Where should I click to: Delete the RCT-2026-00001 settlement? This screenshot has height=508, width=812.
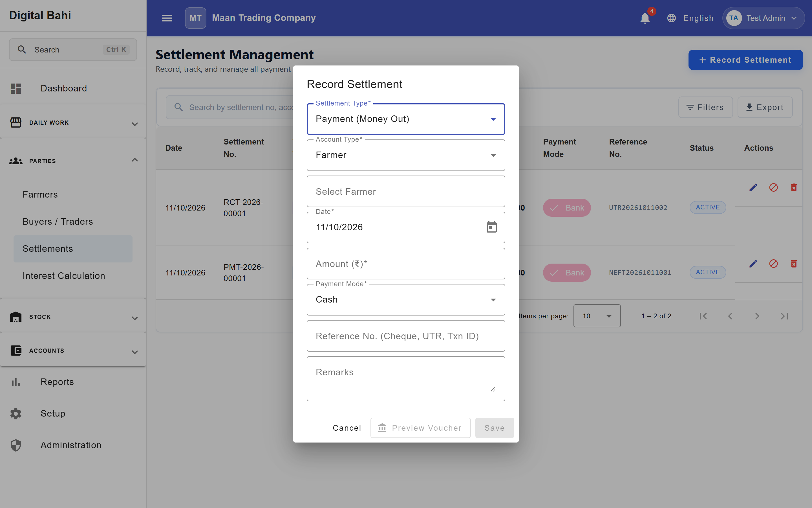tap(794, 187)
